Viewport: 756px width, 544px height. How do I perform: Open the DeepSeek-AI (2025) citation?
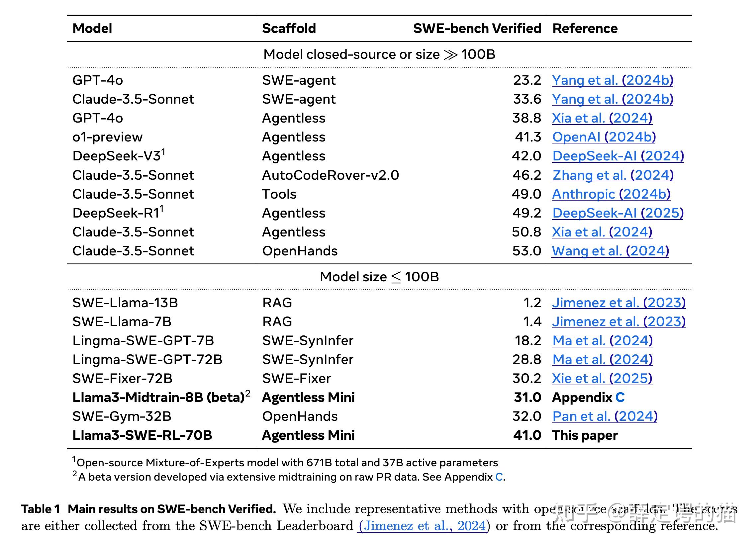[618, 213]
